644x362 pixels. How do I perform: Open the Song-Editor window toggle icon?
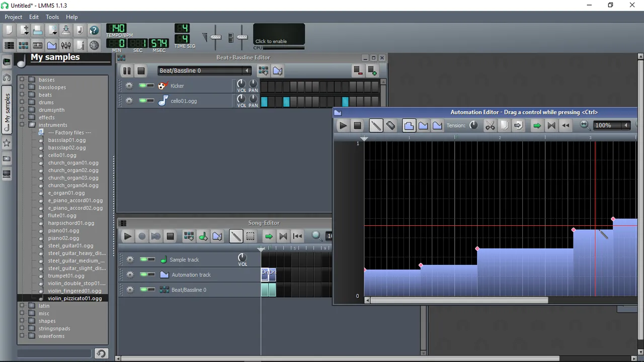point(10,45)
